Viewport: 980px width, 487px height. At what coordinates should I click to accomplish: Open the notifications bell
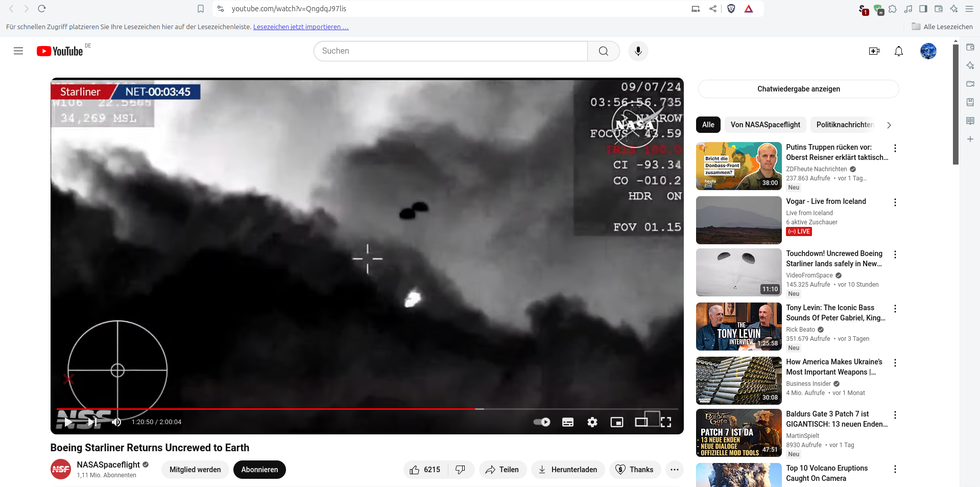[898, 51]
